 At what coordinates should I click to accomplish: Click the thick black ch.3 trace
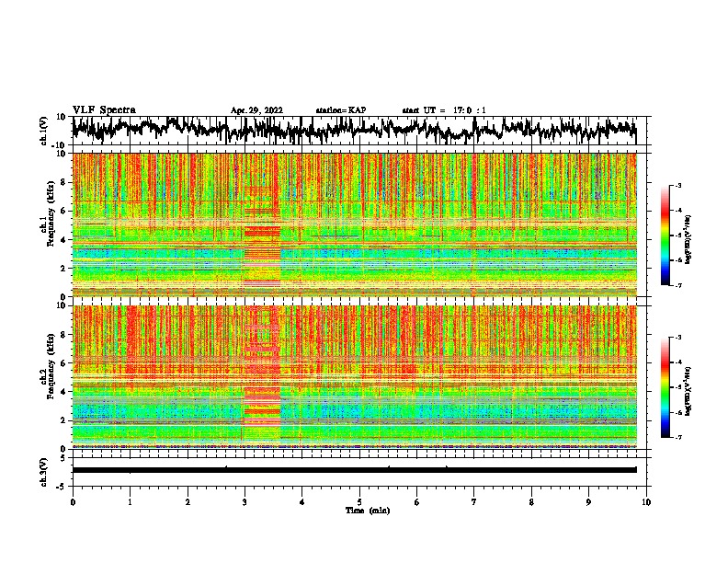tap(354, 470)
